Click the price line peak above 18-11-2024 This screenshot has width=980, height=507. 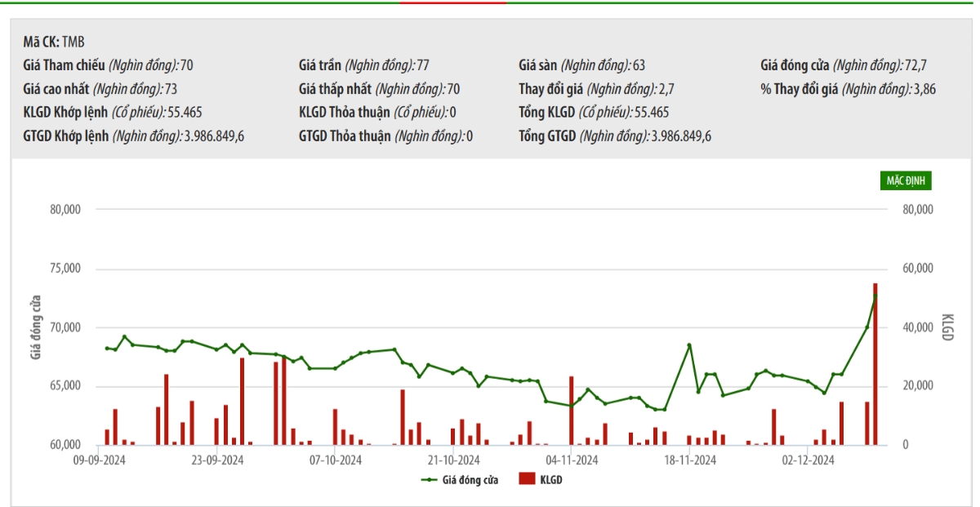[x=689, y=345]
